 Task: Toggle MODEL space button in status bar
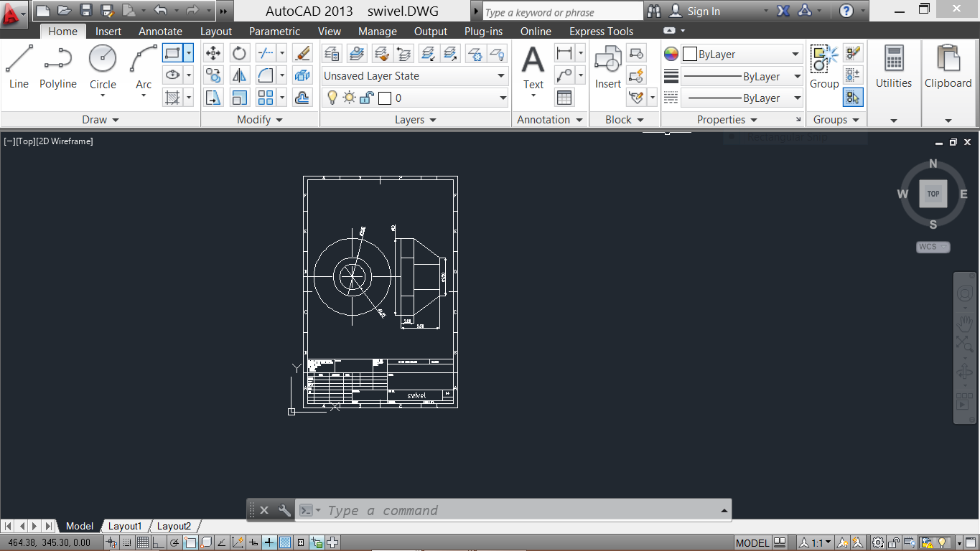coord(752,543)
